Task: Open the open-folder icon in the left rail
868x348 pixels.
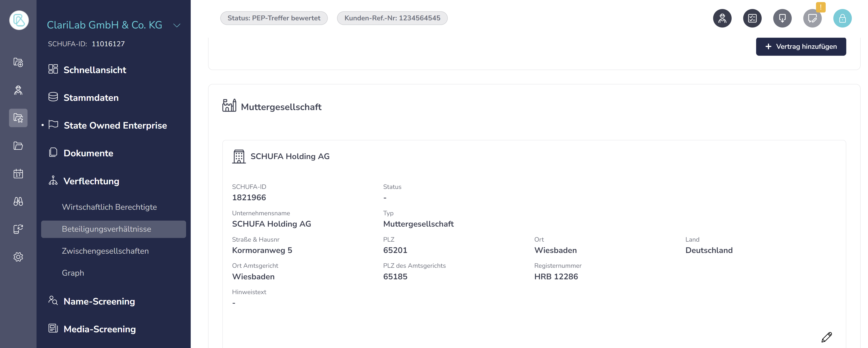Action: point(18,146)
